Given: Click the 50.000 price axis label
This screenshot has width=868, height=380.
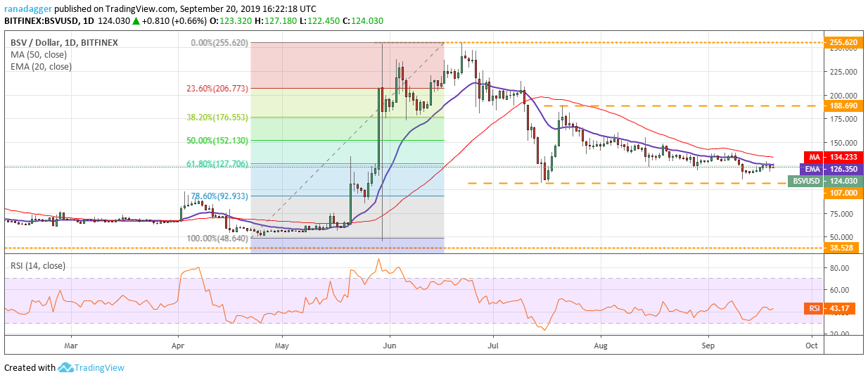Looking at the screenshot, I should pyautogui.click(x=842, y=237).
